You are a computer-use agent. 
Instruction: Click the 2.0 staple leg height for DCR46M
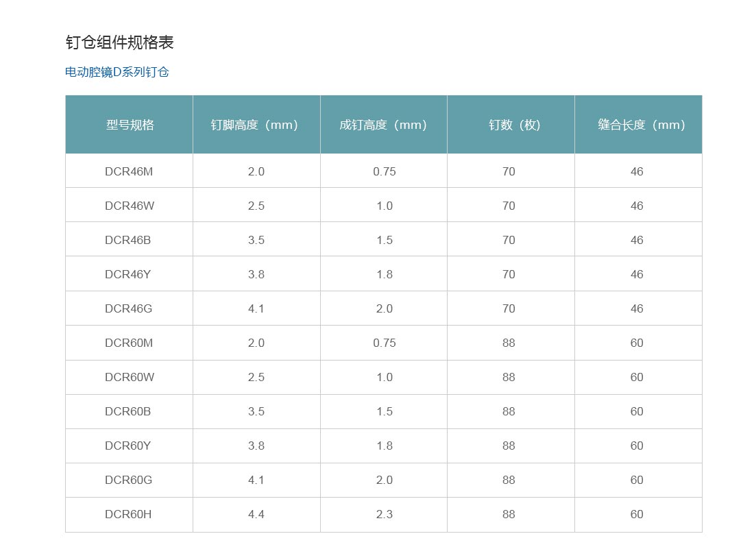click(256, 171)
